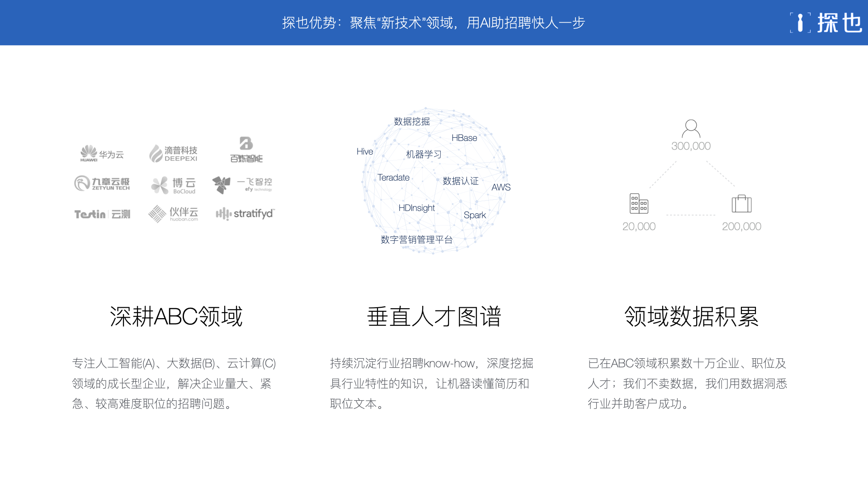Select the 九章云极 Zetyun Tech logo
Viewport: 868px width, 488px height.
click(x=102, y=183)
